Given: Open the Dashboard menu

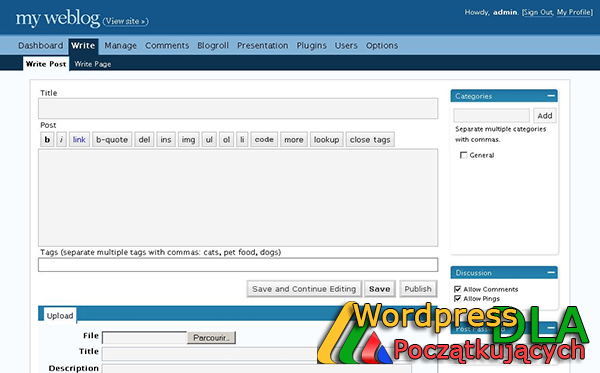Looking at the screenshot, I should pyautogui.click(x=41, y=46).
